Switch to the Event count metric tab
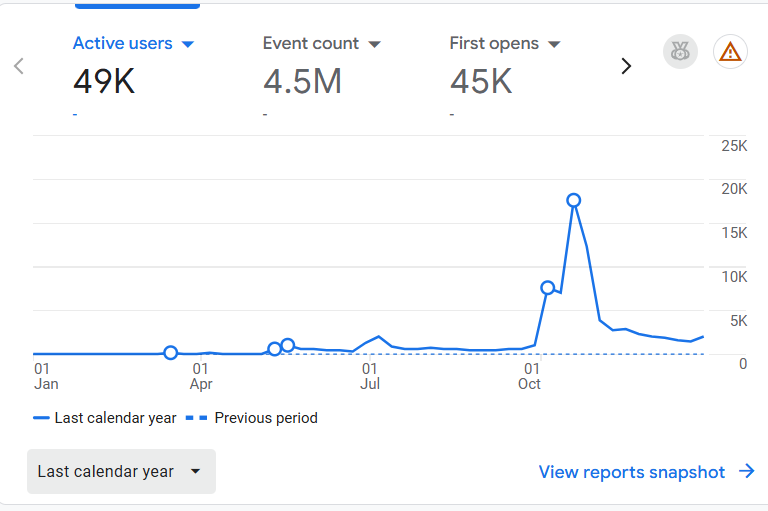Image resolution: width=768 pixels, height=511 pixels. coord(310,44)
